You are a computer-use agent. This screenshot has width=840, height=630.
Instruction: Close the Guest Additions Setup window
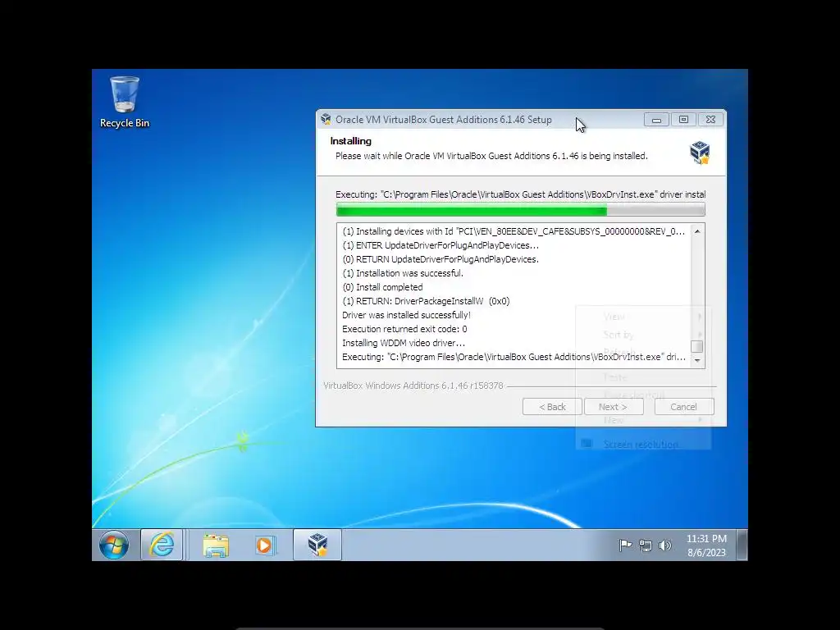(711, 120)
